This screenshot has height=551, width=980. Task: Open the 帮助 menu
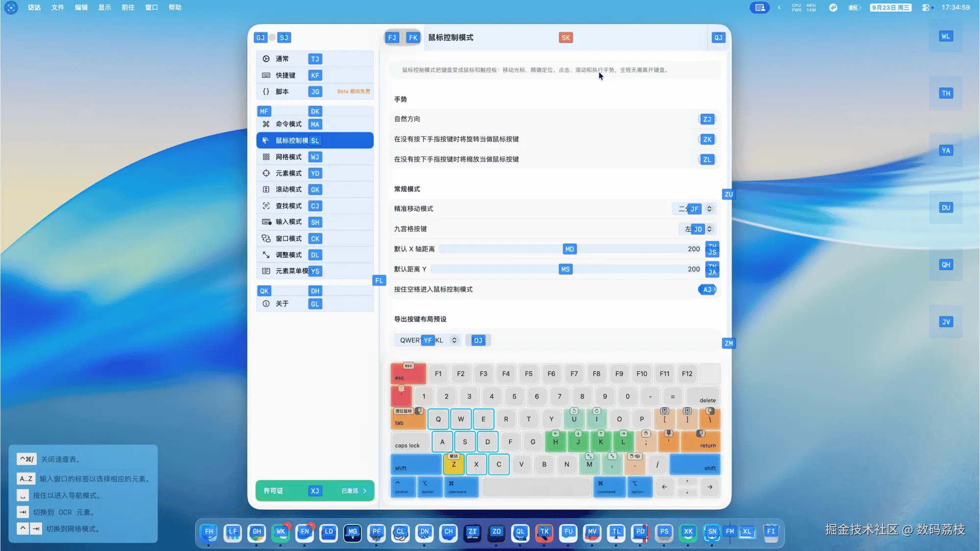pyautogui.click(x=175, y=7)
